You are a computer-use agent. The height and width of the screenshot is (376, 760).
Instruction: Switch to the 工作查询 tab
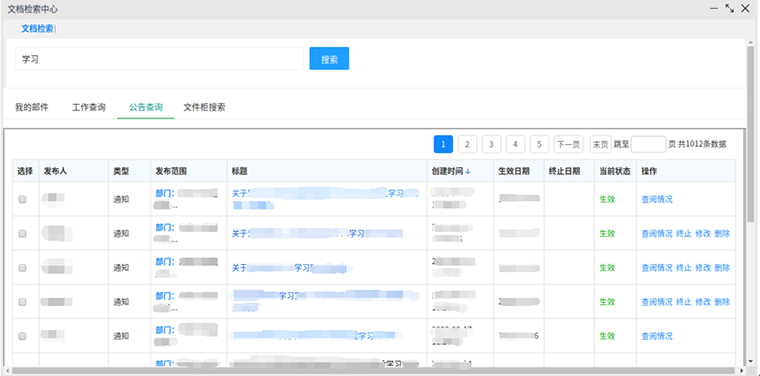[x=89, y=108]
